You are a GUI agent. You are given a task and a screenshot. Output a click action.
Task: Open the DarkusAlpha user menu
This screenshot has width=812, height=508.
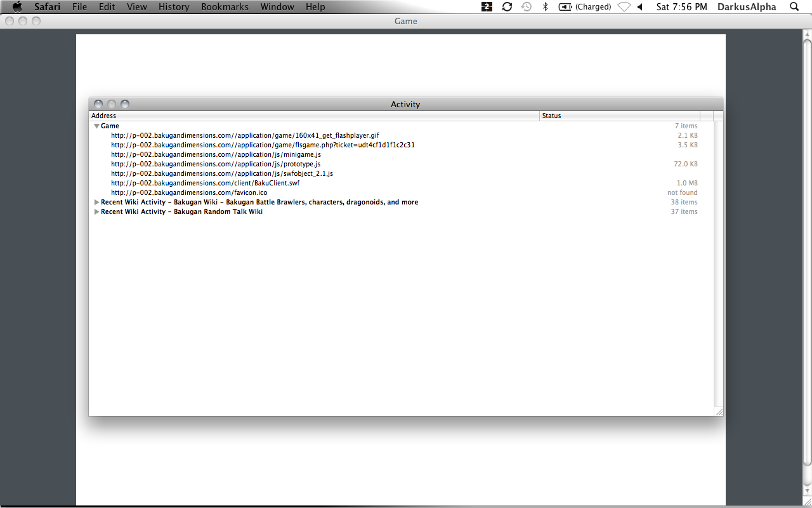(x=746, y=7)
